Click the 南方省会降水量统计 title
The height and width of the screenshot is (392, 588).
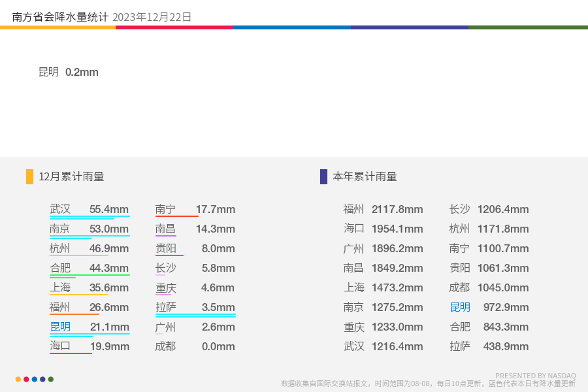[x=60, y=17]
